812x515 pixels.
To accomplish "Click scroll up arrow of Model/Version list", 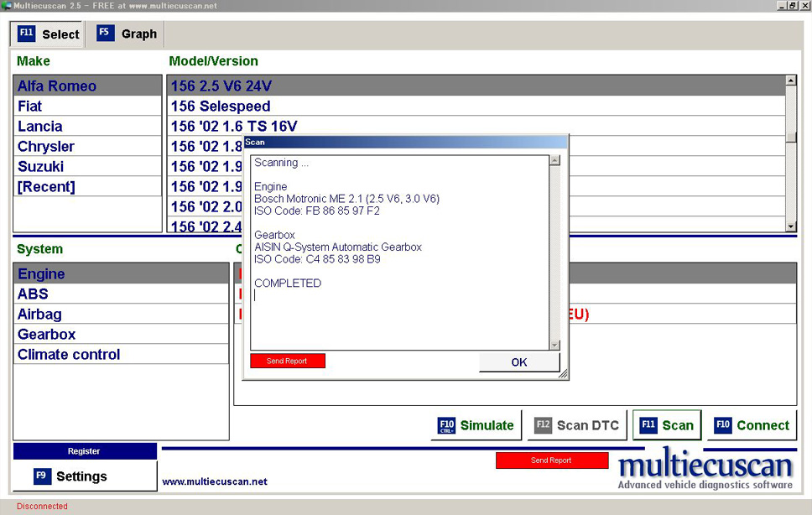I will 791,81.
